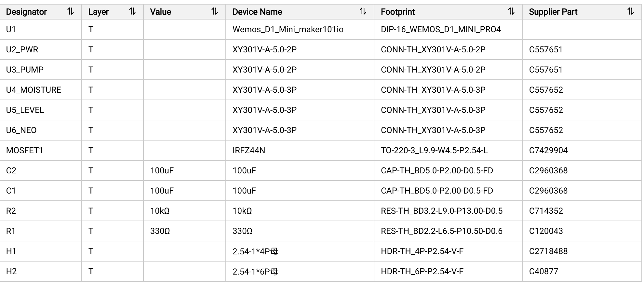Click Wemos_D1_Mini_maker101io device name

[288, 30]
